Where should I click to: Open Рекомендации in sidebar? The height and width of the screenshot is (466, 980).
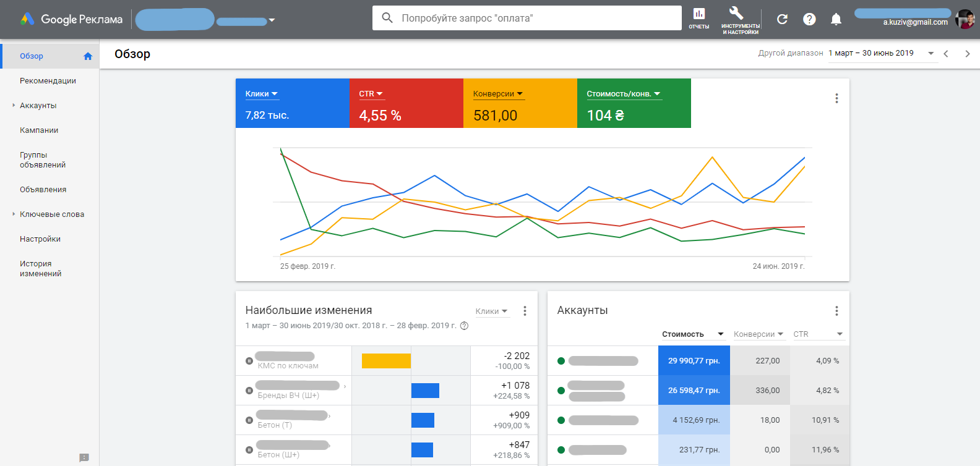[48, 81]
